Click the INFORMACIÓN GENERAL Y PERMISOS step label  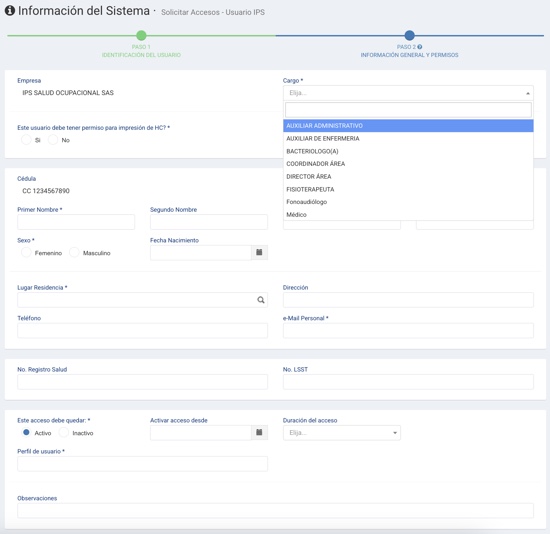[409, 55]
